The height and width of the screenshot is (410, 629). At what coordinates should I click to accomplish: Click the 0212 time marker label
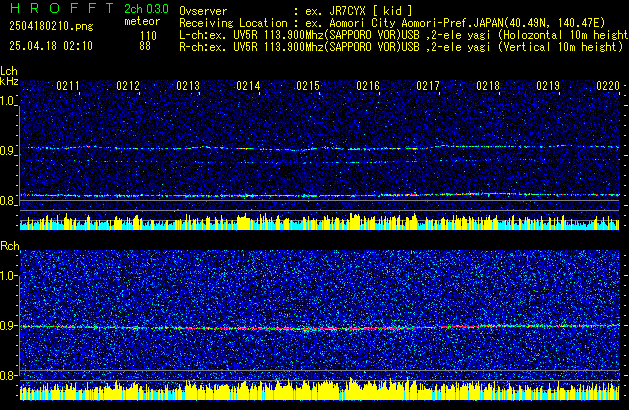pyautogui.click(x=128, y=86)
